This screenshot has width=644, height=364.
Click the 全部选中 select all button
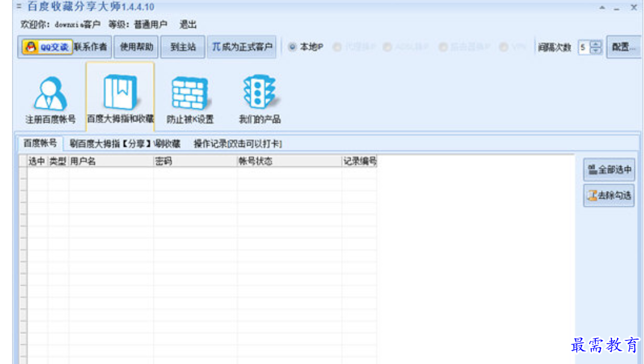click(x=609, y=170)
